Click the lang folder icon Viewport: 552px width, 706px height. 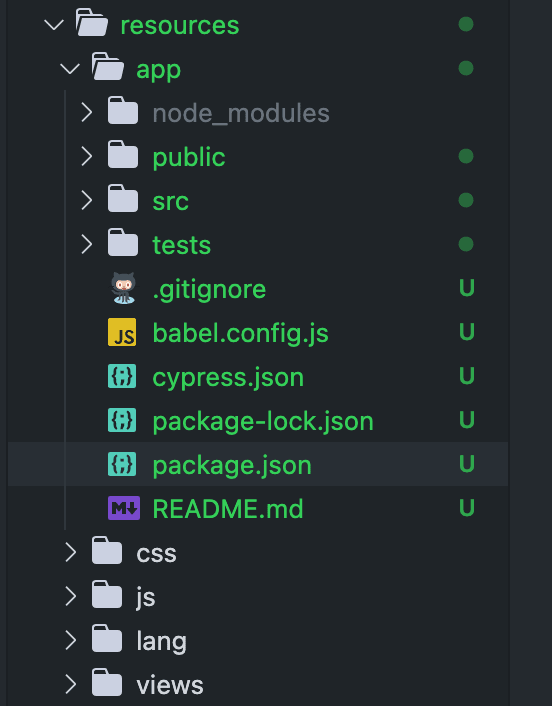click(107, 638)
